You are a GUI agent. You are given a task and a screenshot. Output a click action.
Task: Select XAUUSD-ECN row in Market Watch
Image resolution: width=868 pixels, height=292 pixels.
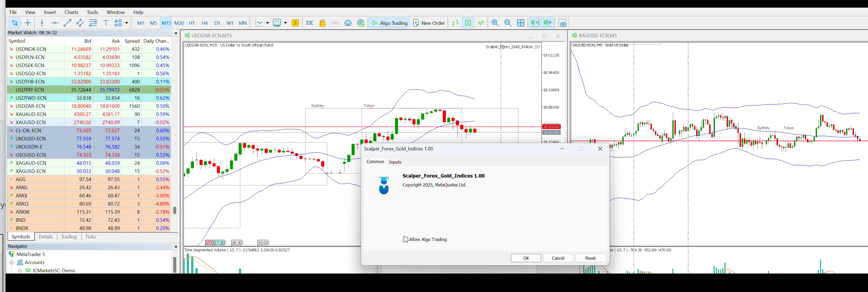89,122
